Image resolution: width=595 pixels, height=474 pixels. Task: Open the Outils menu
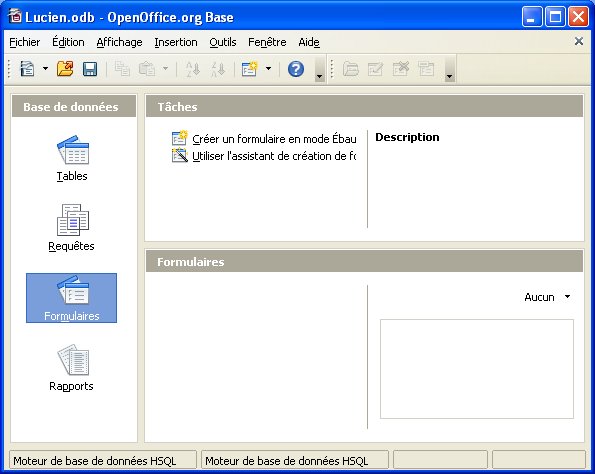pyautogui.click(x=223, y=42)
